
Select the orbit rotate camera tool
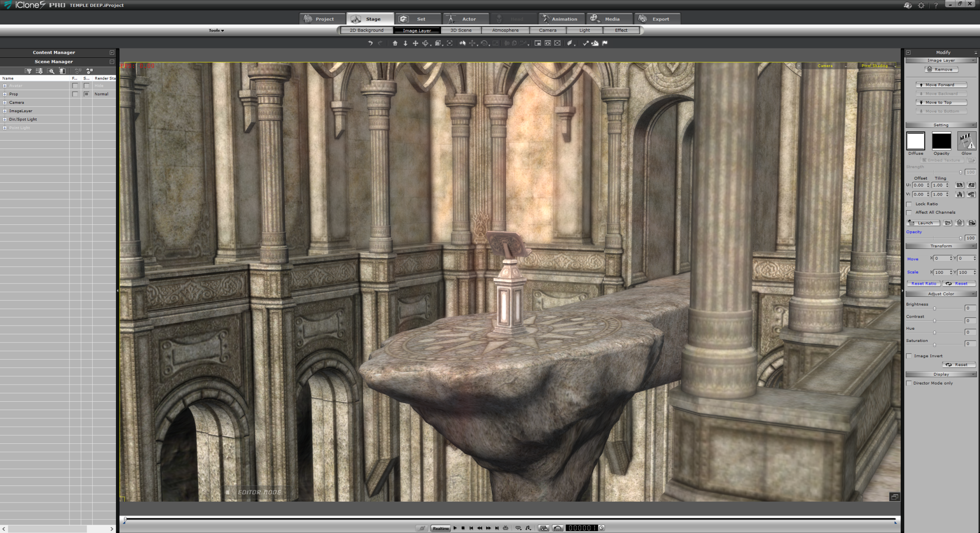pyautogui.click(x=425, y=43)
